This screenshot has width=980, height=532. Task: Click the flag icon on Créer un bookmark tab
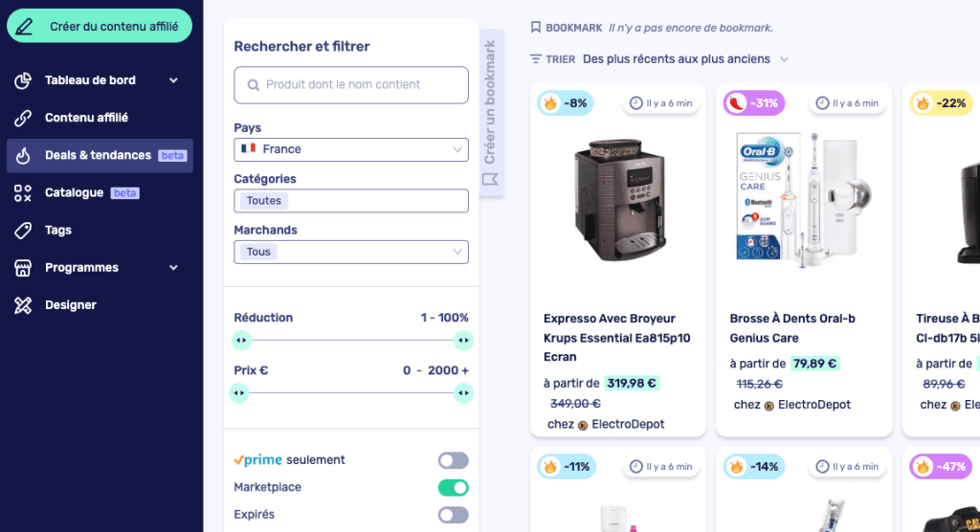(x=491, y=180)
